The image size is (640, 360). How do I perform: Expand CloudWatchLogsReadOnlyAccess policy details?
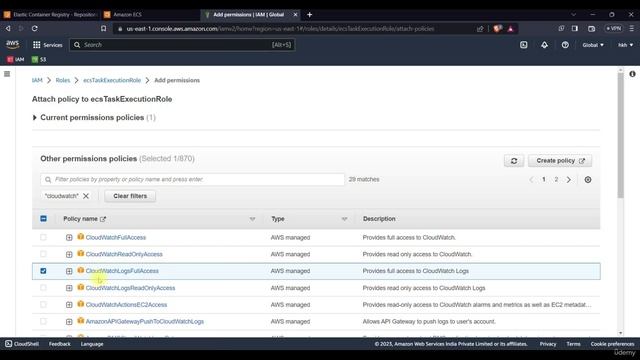[69, 288]
